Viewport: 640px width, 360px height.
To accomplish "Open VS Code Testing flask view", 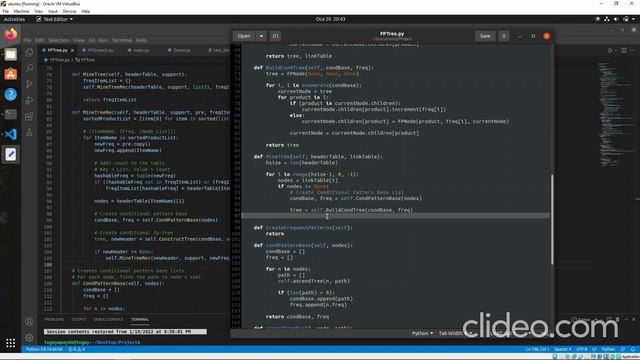I will click(29, 133).
